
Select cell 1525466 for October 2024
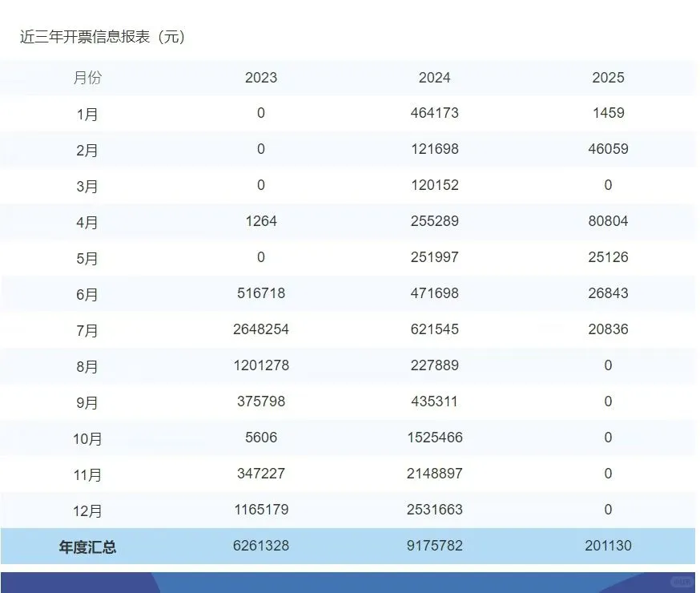click(x=435, y=438)
